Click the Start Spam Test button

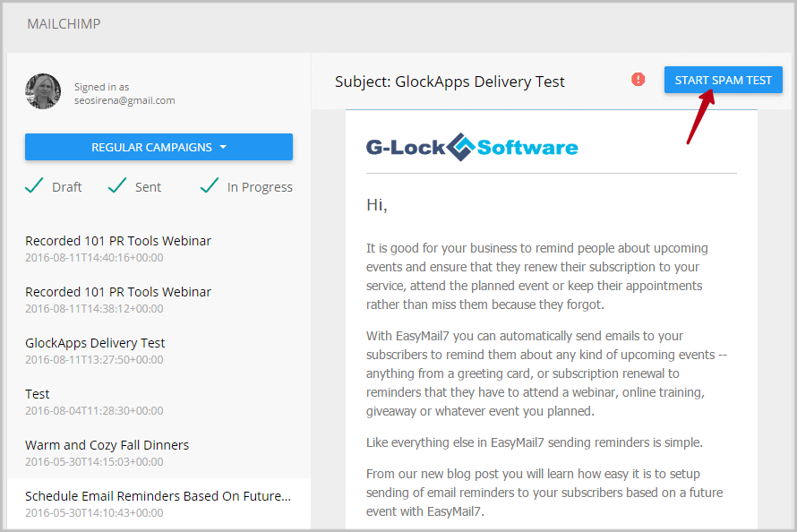(x=723, y=80)
